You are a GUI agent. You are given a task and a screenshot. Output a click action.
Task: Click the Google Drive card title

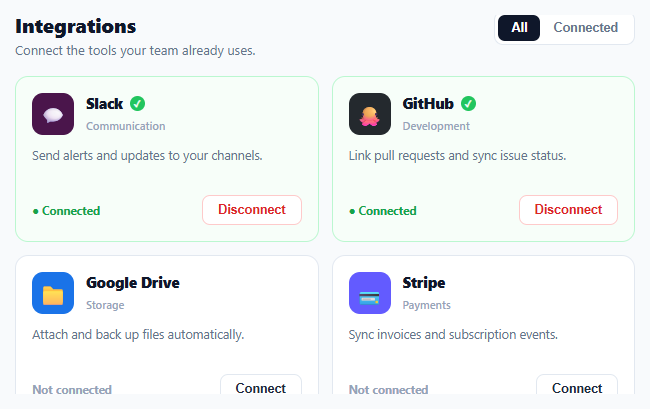tap(133, 283)
